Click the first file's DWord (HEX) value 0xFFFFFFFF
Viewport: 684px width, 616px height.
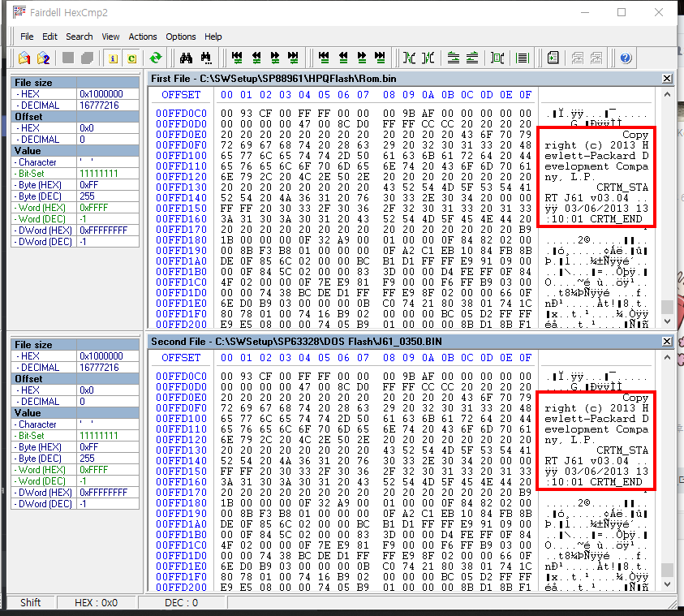[103, 230]
